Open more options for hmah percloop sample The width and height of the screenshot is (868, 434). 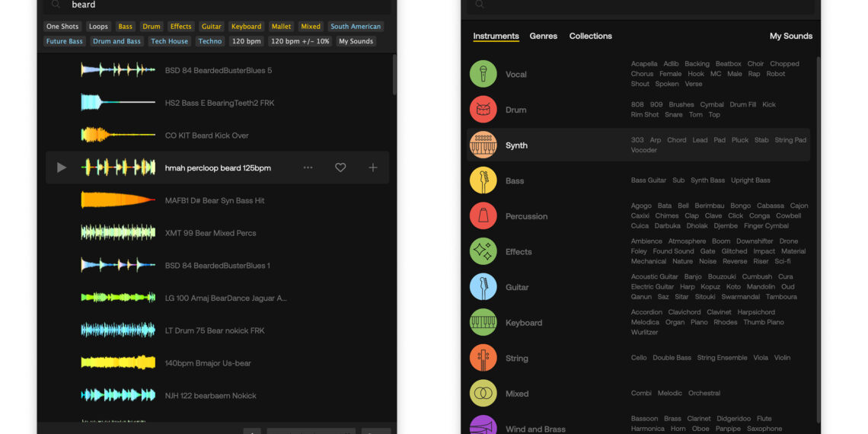click(308, 168)
